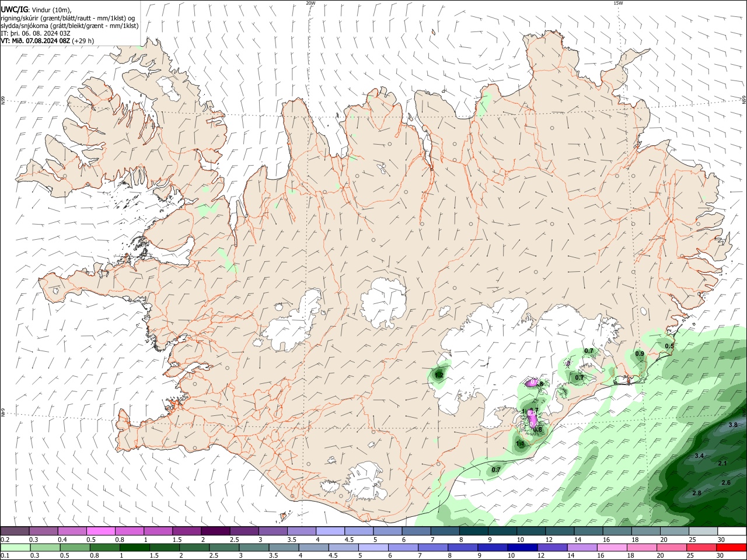
Task: Click the 2.1 precipitation value offshore
Action: click(722, 463)
